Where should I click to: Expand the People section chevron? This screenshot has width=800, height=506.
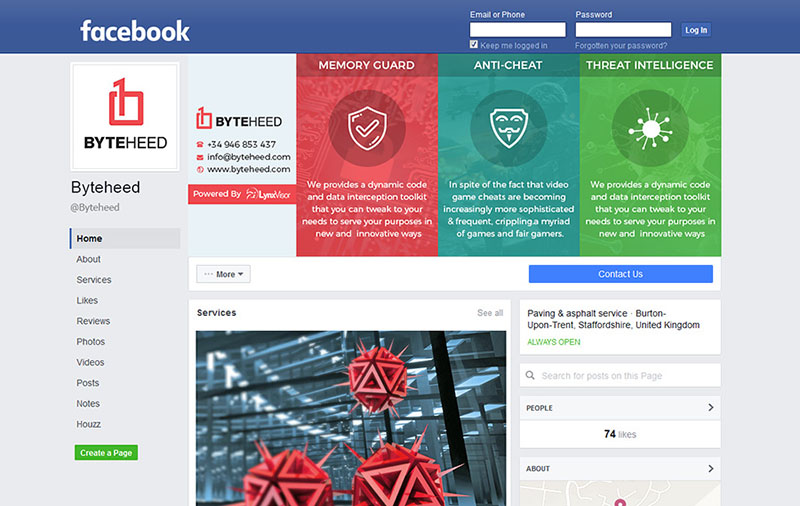711,408
